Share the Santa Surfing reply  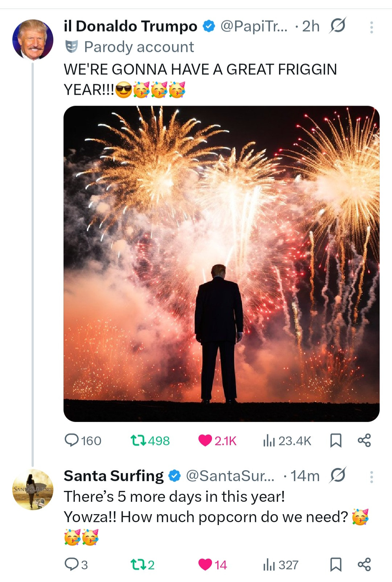click(x=364, y=565)
